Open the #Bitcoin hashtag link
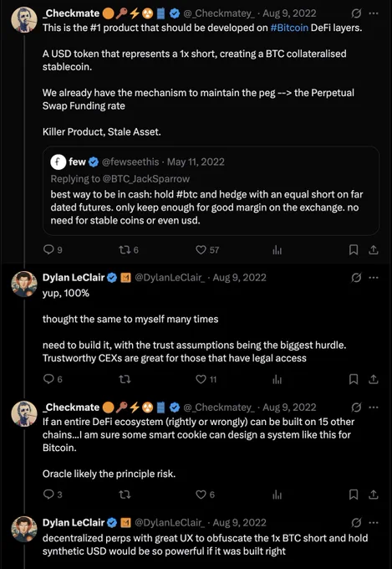This screenshot has height=569, width=392. point(289,28)
